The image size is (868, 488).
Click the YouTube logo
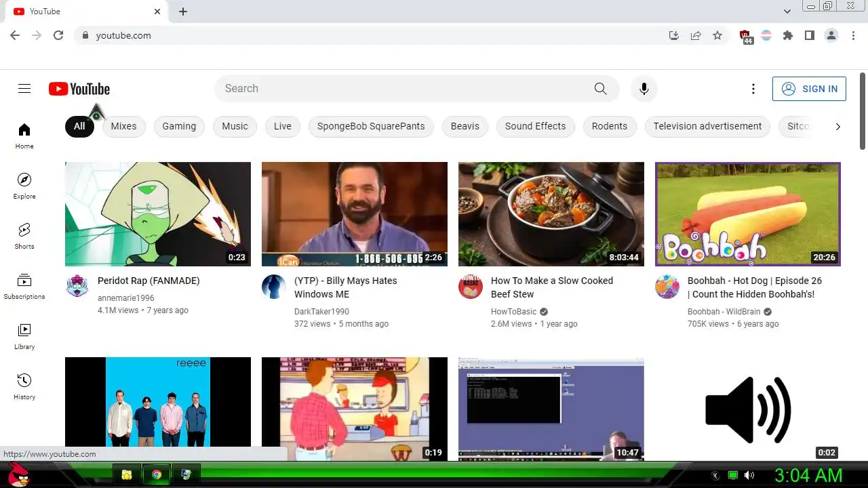(79, 89)
